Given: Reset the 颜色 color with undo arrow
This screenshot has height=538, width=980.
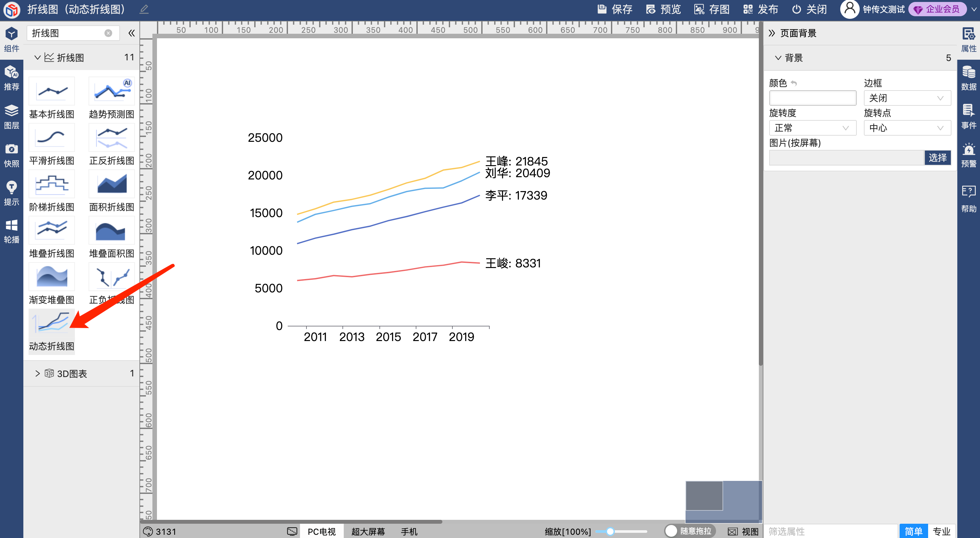Looking at the screenshot, I should [x=794, y=83].
